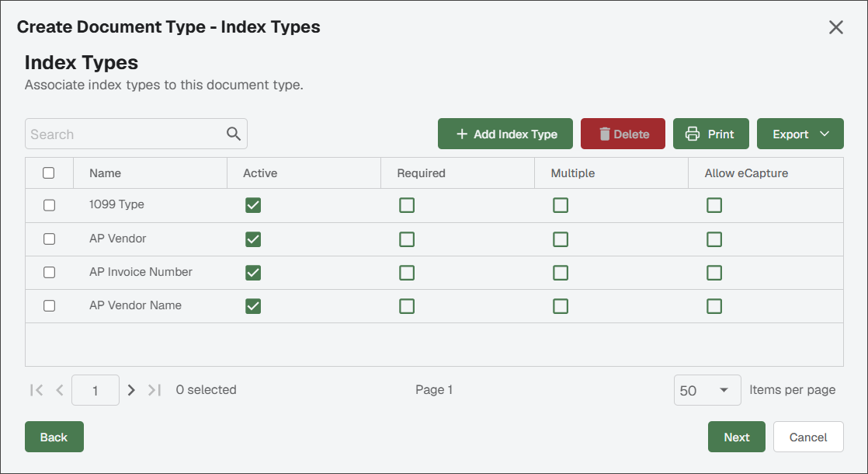Tick the select-all header checkbox

click(49, 173)
